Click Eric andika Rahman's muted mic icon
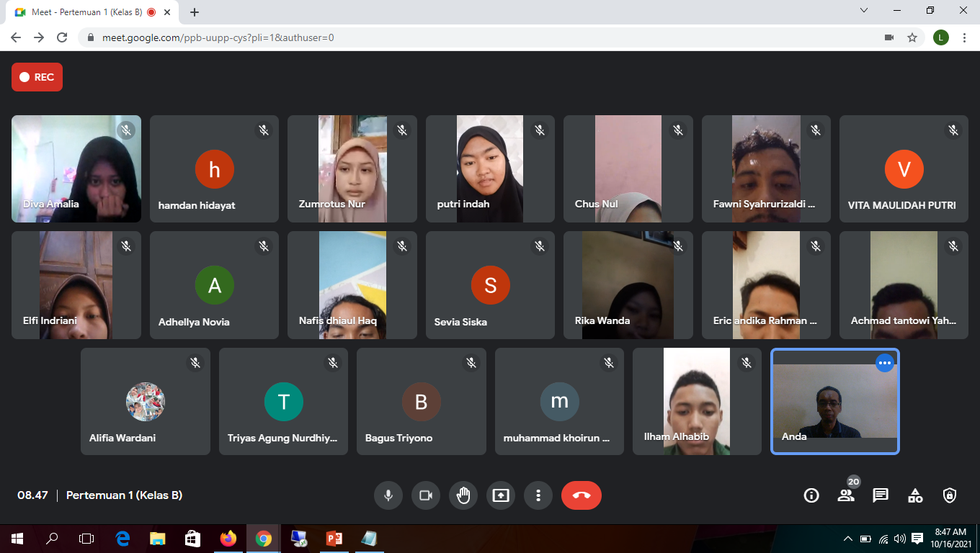This screenshot has height=553, width=980. [816, 246]
